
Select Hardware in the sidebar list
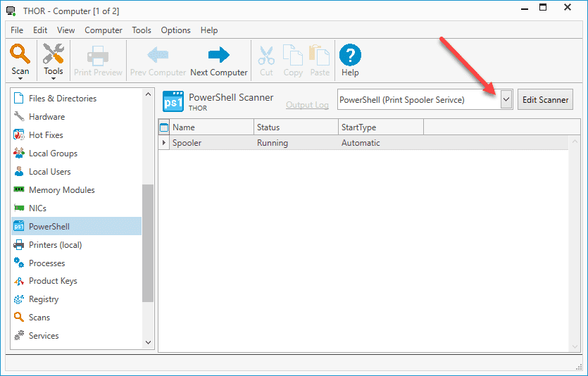pyautogui.click(x=77, y=117)
